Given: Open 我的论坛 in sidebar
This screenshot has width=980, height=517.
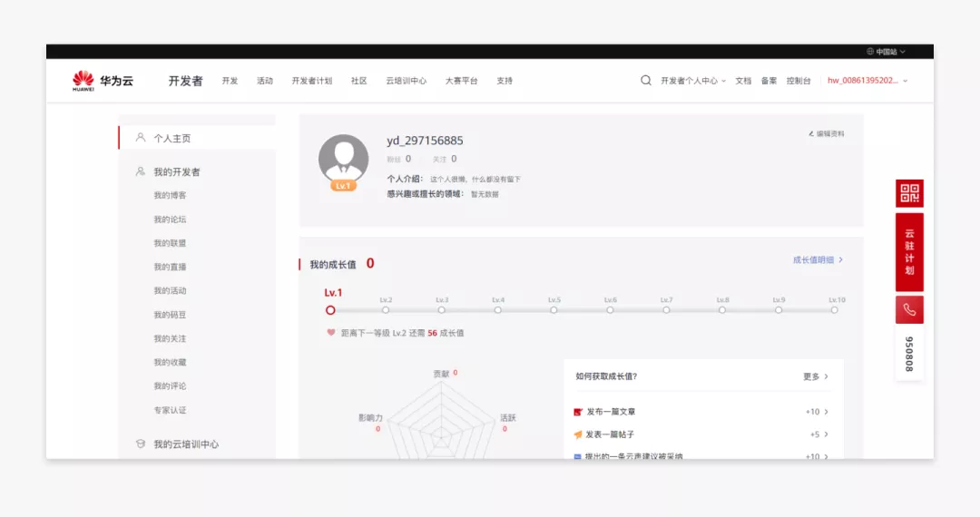Looking at the screenshot, I should pyautogui.click(x=170, y=219).
